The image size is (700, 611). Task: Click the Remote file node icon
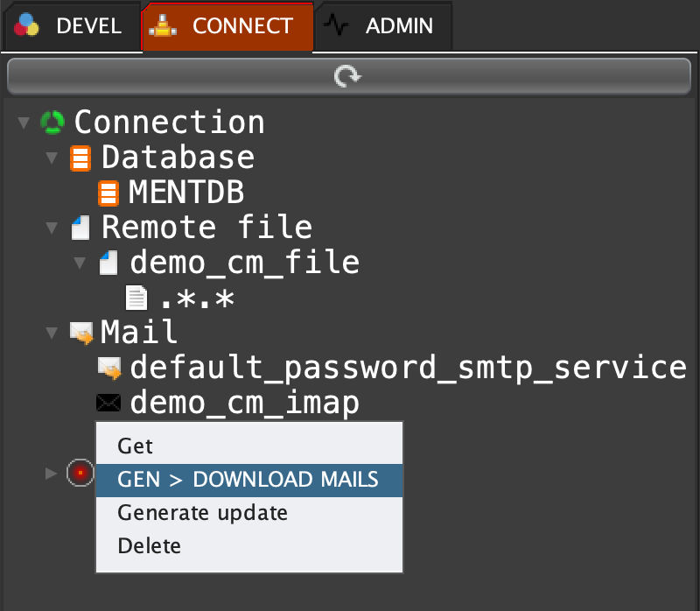[80, 228]
